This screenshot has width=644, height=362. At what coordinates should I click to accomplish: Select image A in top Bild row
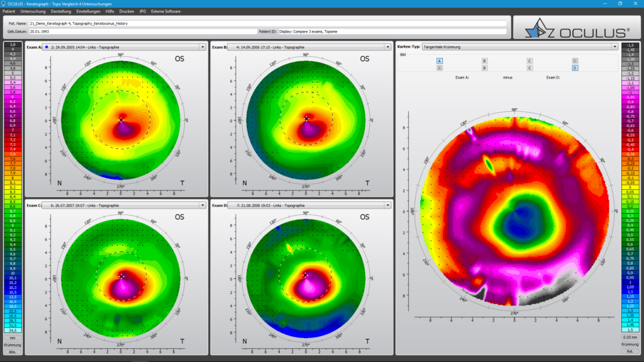tap(440, 61)
